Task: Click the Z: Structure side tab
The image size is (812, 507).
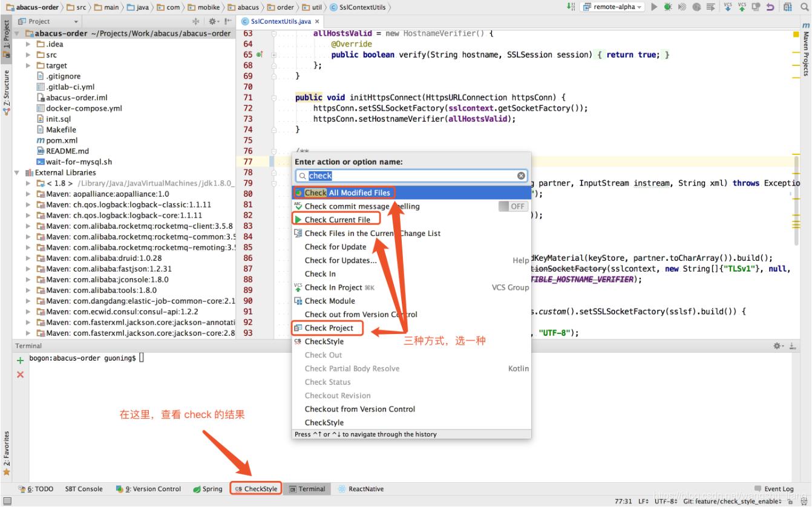Action: tap(6, 92)
